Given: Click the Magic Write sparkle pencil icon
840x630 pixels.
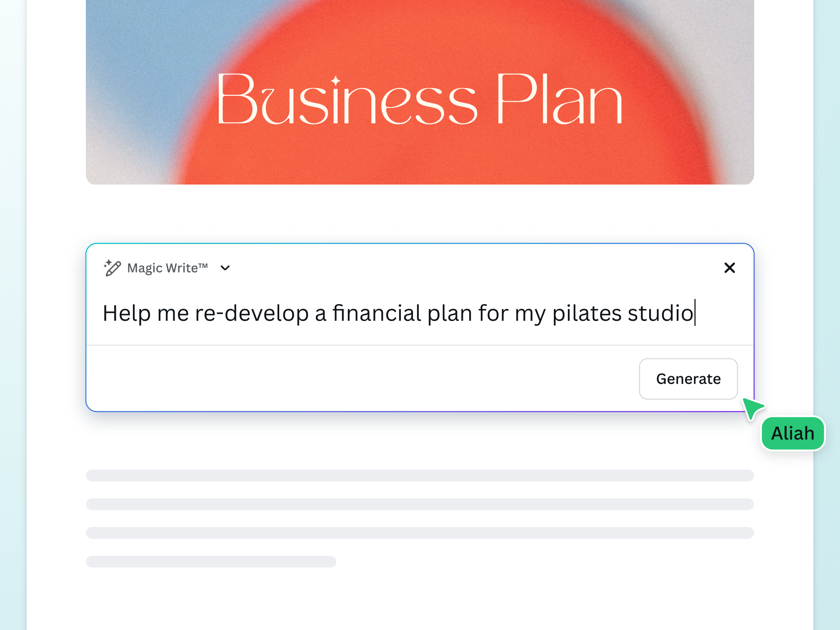Looking at the screenshot, I should (x=112, y=268).
